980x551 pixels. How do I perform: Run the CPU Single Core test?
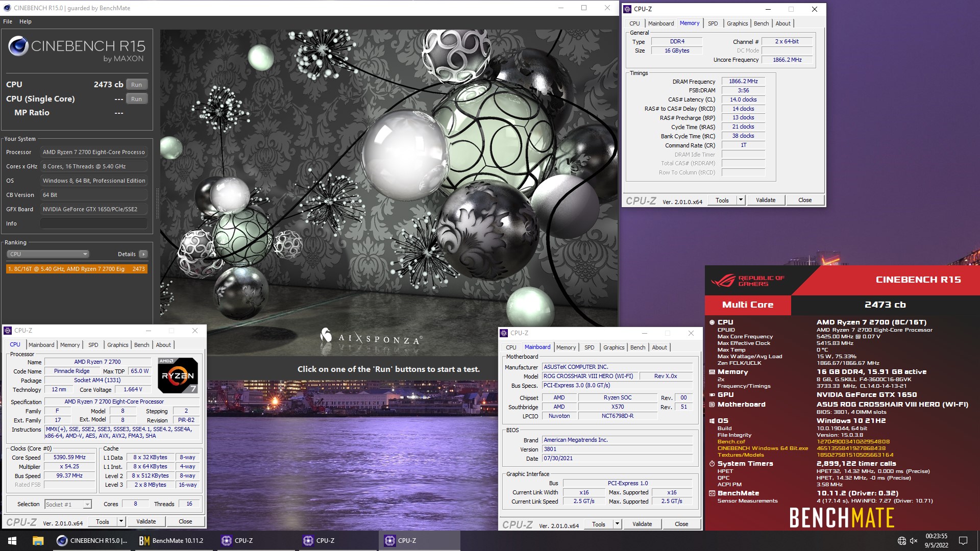(136, 99)
